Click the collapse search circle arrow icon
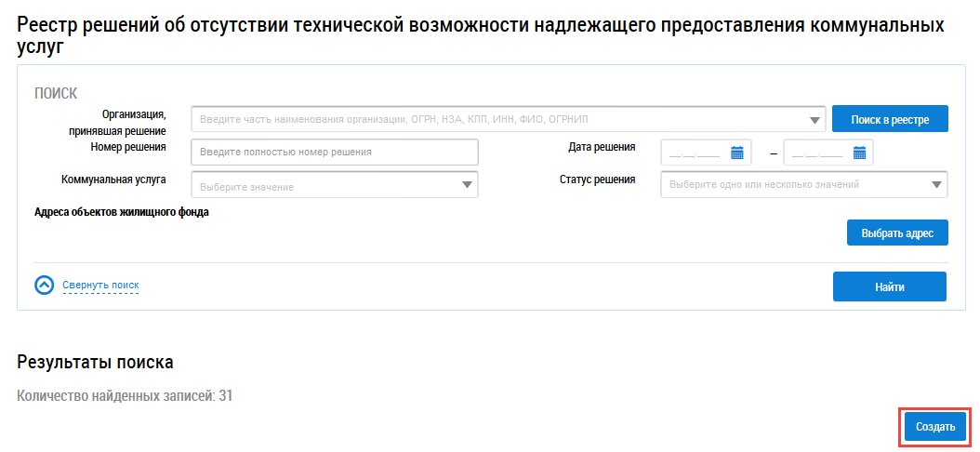 [45, 286]
